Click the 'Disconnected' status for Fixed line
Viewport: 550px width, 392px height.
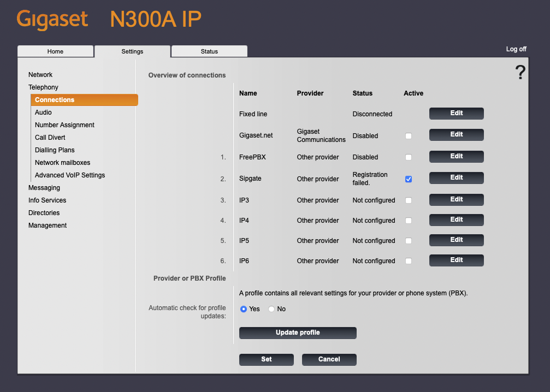click(372, 114)
